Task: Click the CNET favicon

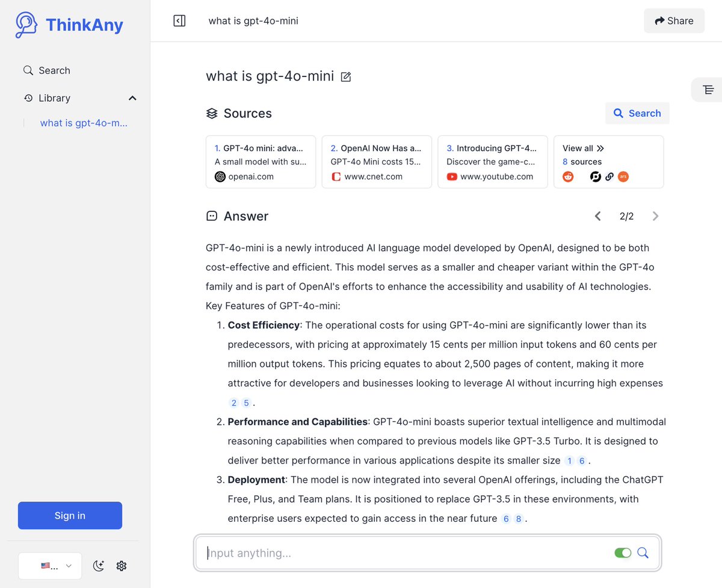Action: [336, 177]
